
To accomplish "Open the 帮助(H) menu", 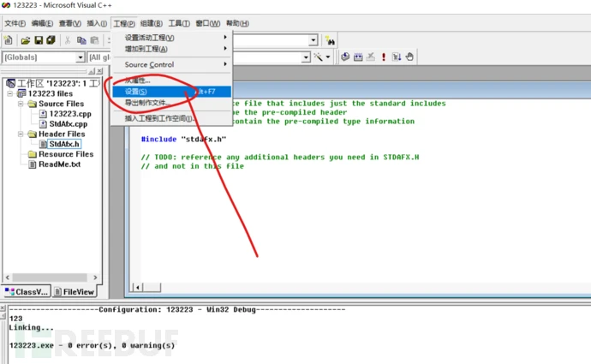I will pyautogui.click(x=237, y=23).
